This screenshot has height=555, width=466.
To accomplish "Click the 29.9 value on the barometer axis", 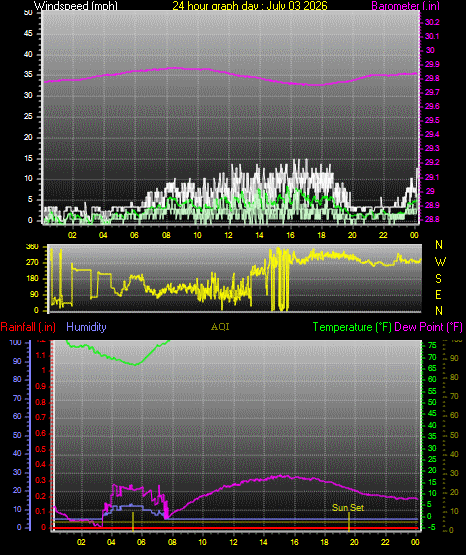I will click(x=432, y=64).
